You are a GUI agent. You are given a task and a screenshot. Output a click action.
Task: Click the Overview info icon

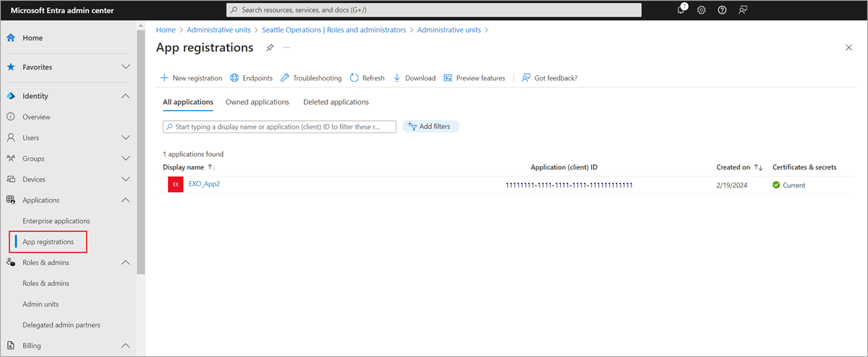point(11,117)
